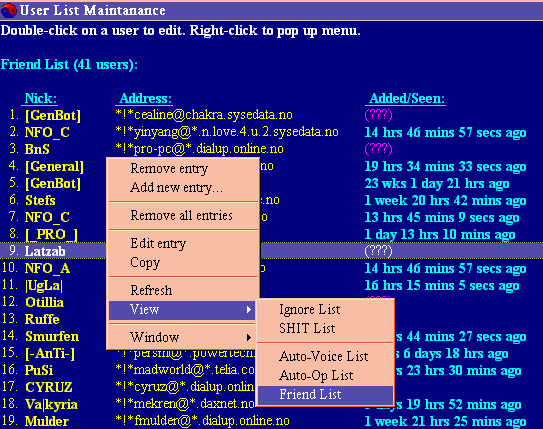
Task: Select user NFO_C in row 2
Action: [x=47, y=132]
